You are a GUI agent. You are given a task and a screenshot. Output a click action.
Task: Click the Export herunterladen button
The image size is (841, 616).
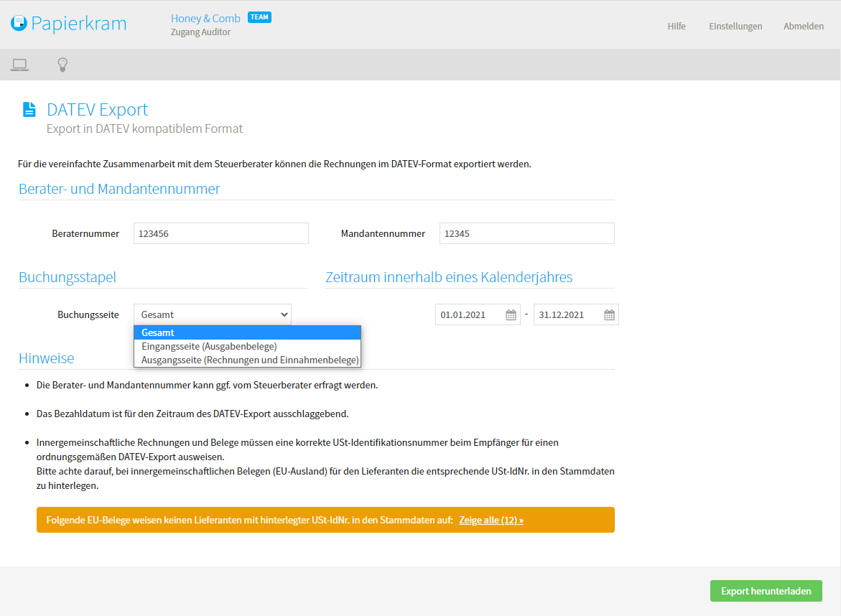[x=766, y=591]
